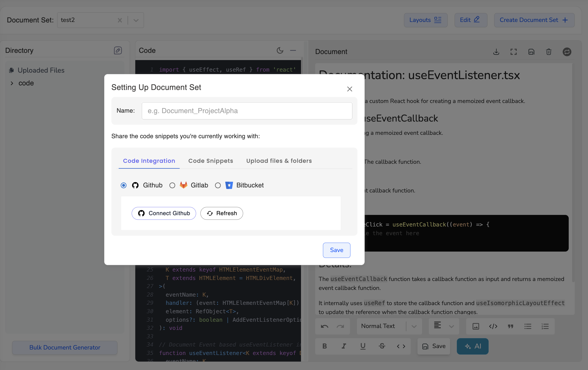The width and height of the screenshot is (588, 370).
Task: Expand the code folder in Directory
Action: (12, 83)
